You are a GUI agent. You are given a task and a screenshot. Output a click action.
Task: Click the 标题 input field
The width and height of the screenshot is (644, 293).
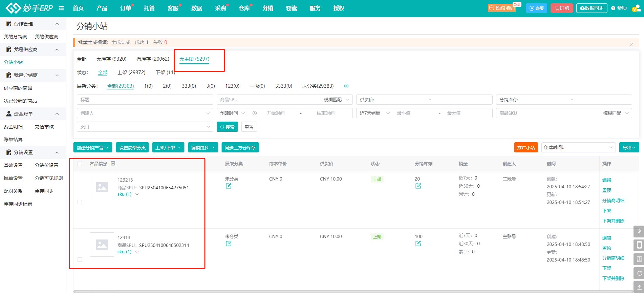coord(145,100)
